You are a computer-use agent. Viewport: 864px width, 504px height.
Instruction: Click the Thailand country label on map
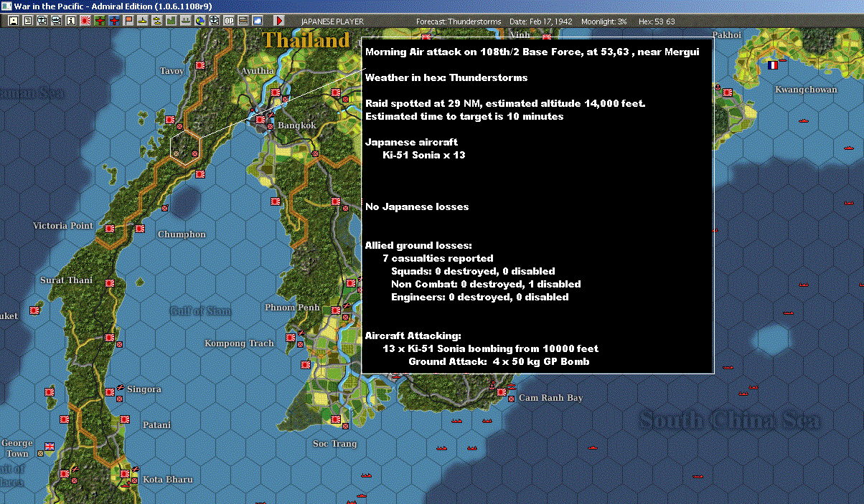pyautogui.click(x=306, y=40)
